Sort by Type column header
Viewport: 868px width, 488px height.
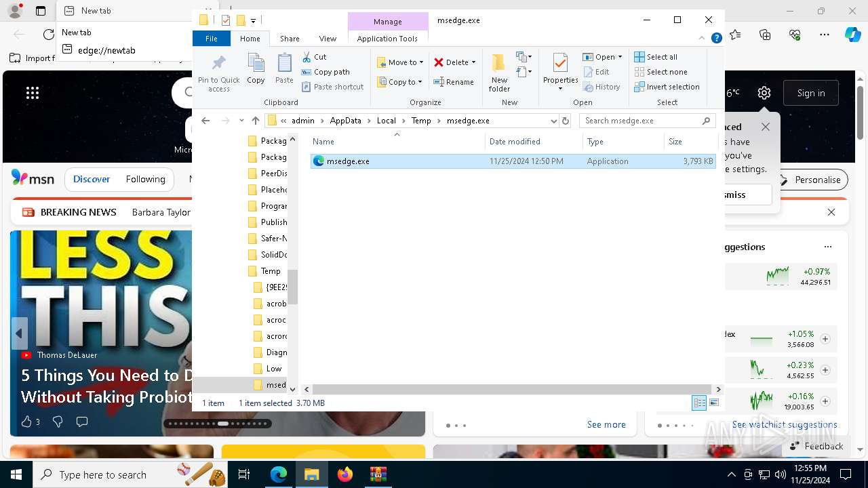pyautogui.click(x=623, y=142)
